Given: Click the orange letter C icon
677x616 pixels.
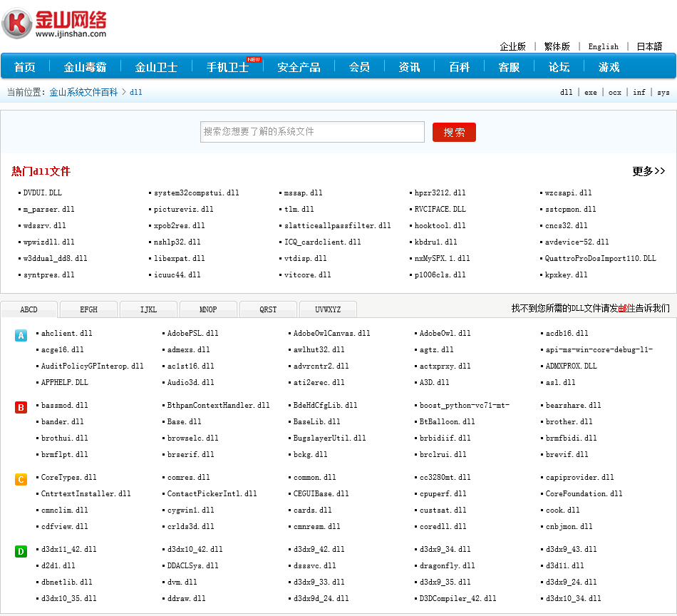Looking at the screenshot, I should pyautogui.click(x=21, y=480).
